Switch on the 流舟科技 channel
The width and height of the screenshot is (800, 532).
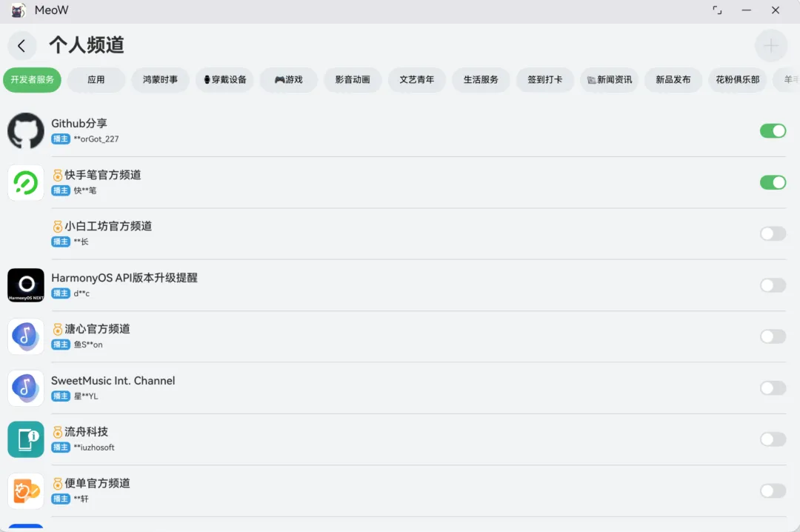[773, 439]
